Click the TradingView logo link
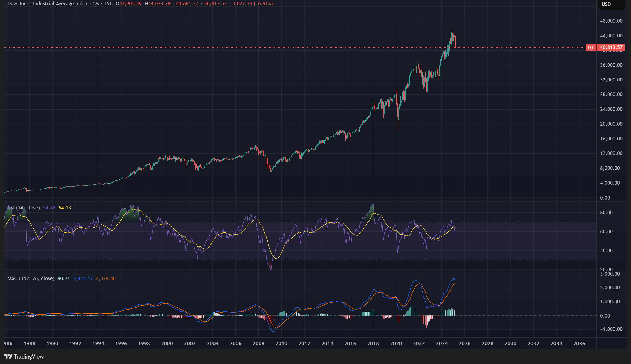The height and width of the screenshot is (364, 631). (24, 356)
